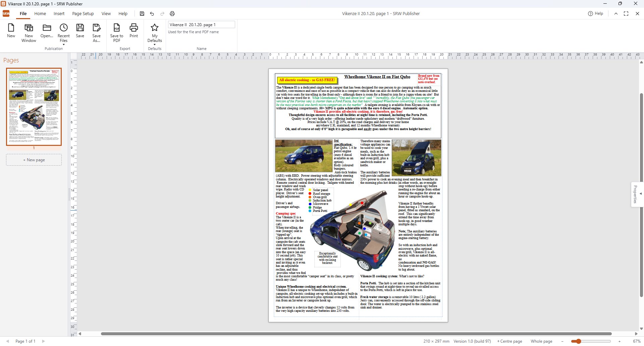Click the zoom in plus
This screenshot has height=346, width=644.
tap(619, 341)
